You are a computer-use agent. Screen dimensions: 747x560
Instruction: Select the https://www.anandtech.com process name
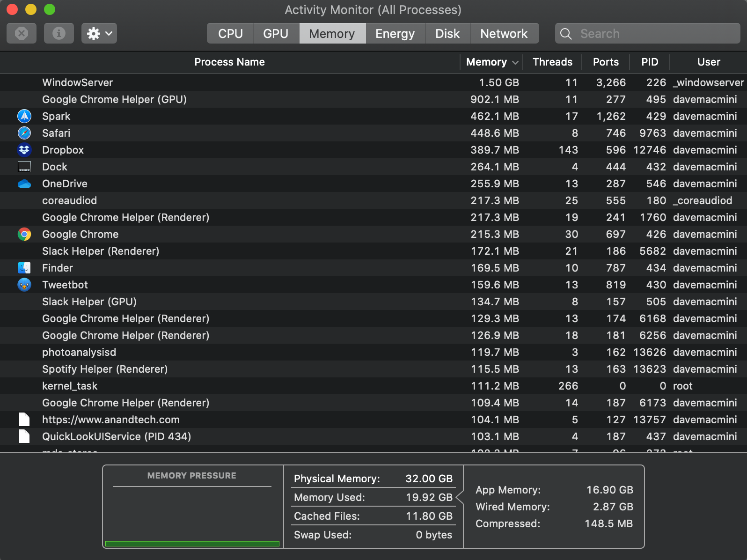tap(111, 420)
